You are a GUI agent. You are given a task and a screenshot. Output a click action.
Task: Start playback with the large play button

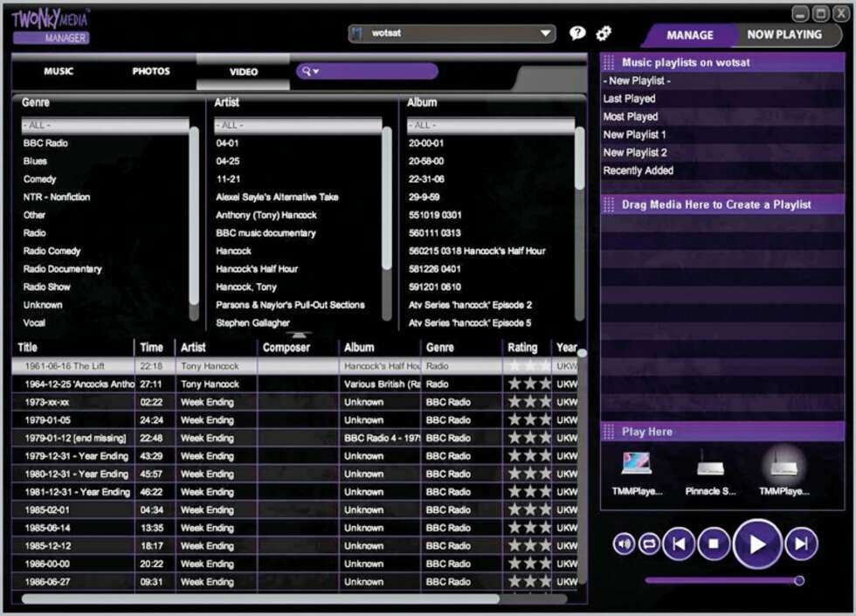point(756,543)
